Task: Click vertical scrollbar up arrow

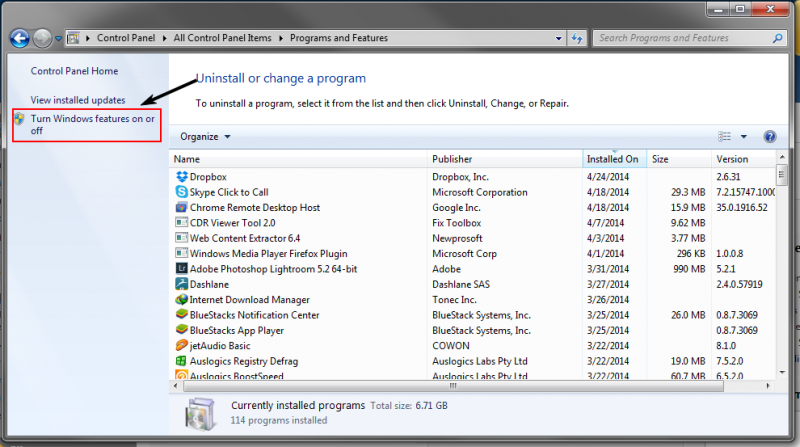Action: [782, 156]
